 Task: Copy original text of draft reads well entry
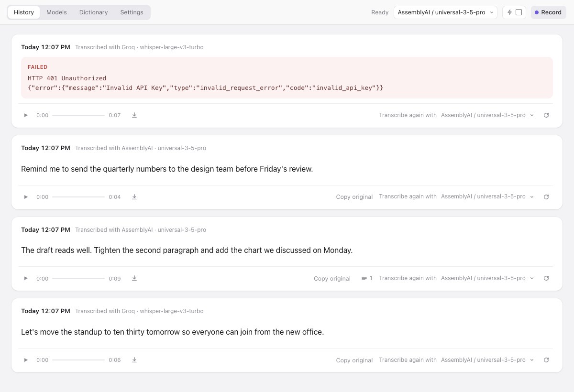[332, 279]
